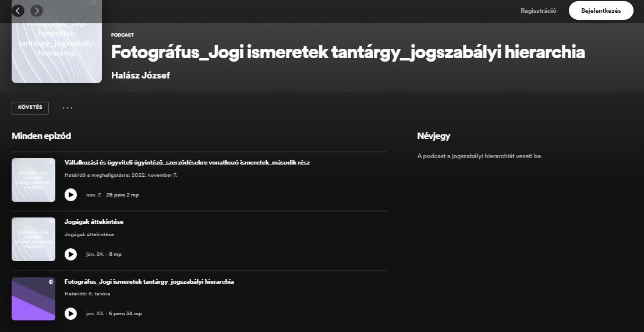Click the Minden epizód heading
The width and height of the screenshot is (644, 332).
coord(41,136)
